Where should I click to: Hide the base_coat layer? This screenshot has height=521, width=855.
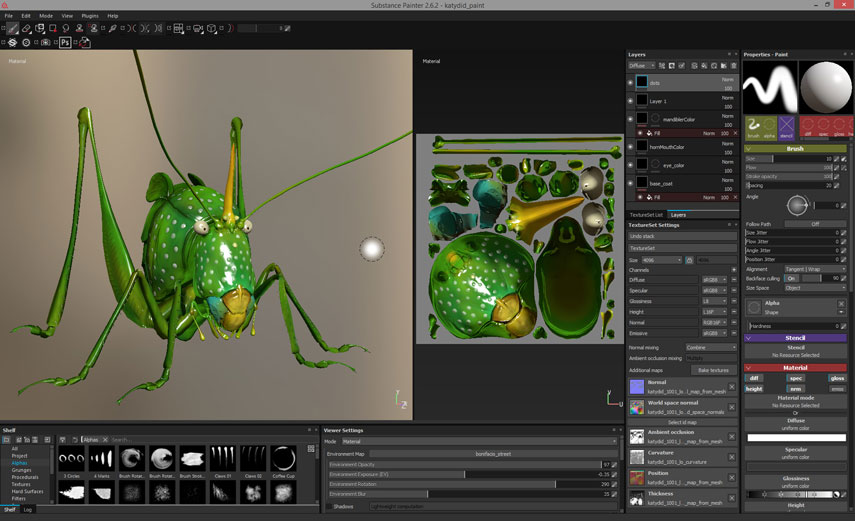point(630,183)
